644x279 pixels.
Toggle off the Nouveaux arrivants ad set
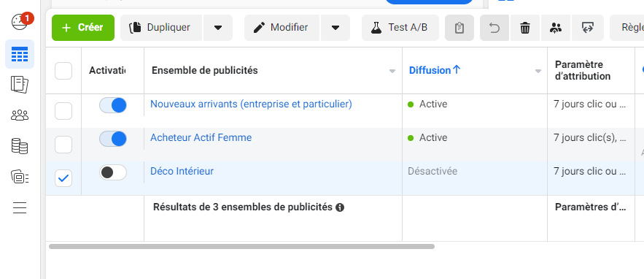[x=113, y=105]
